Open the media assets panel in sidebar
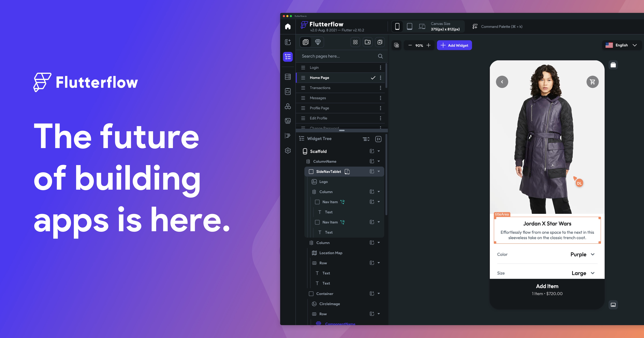Screen dimensions: 644x338 pos(288,121)
